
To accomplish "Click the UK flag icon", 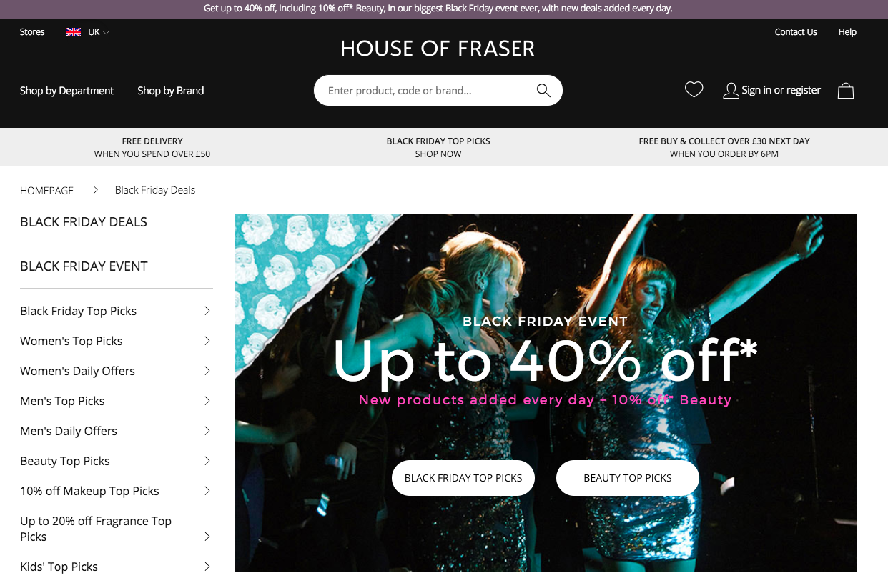I will [x=74, y=32].
